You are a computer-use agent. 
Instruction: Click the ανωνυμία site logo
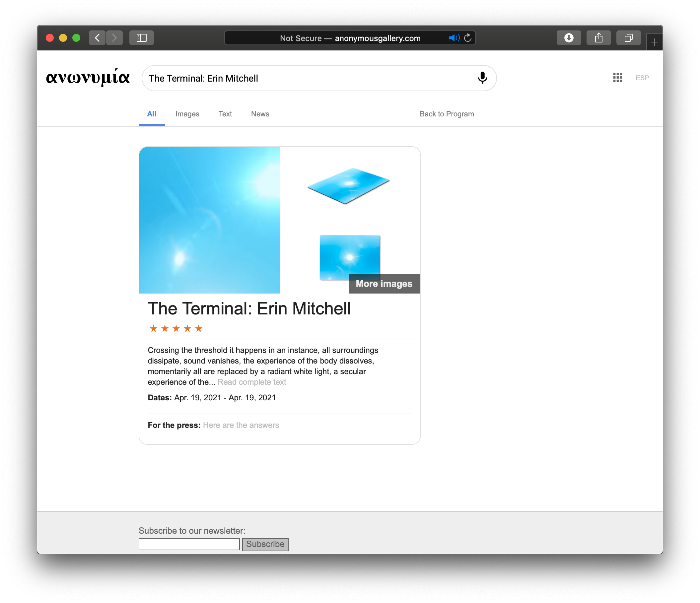(88, 77)
